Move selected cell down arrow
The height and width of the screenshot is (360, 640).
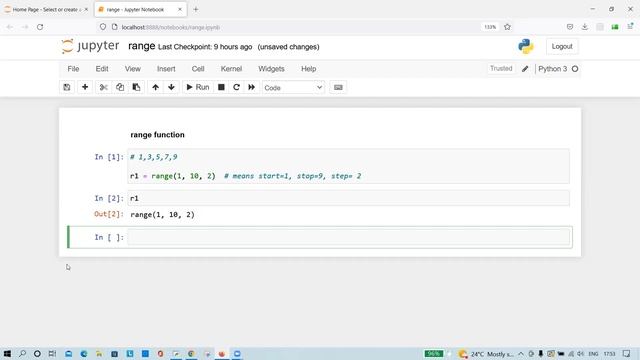(171, 87)
